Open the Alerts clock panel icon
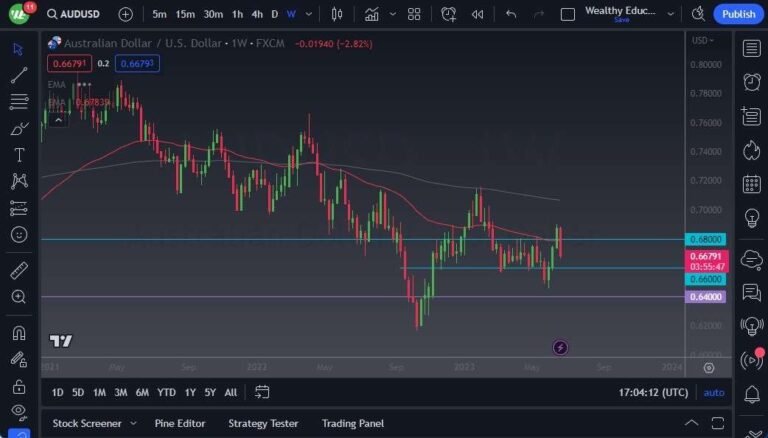 [x=751, y=82]
